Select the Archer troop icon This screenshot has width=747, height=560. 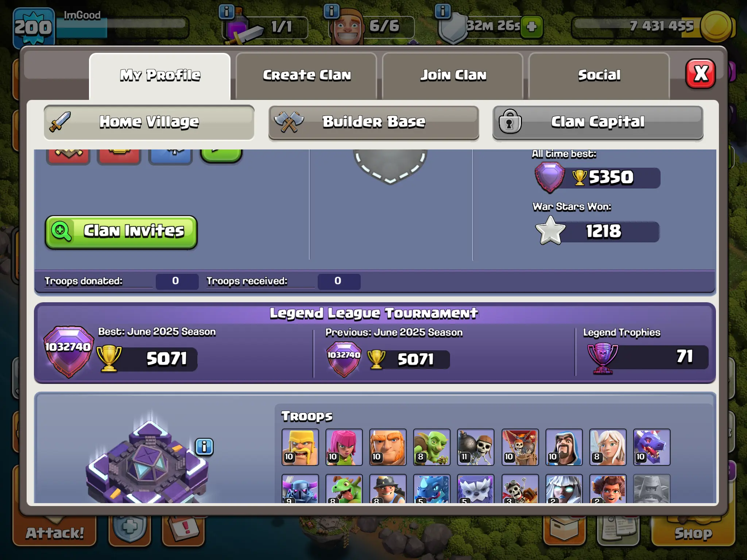pyautogui.click(x=344, y=447)
